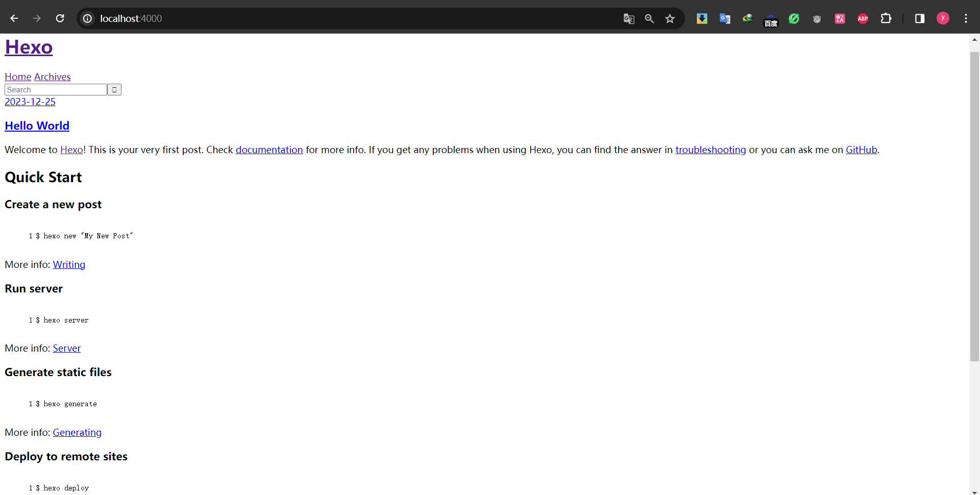Bookmark this page with the star icon
Screen dimensions: 980x495
coord(670,19)
